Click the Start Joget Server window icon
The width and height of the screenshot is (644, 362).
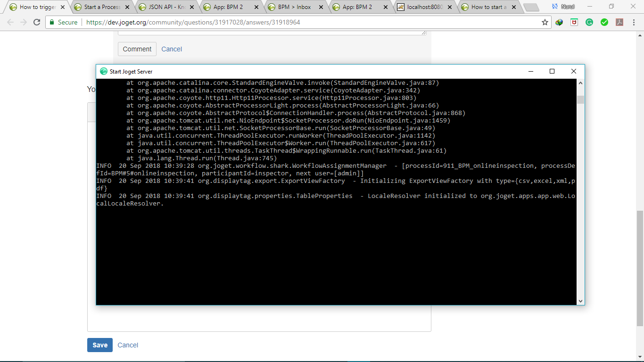(104, 71)
